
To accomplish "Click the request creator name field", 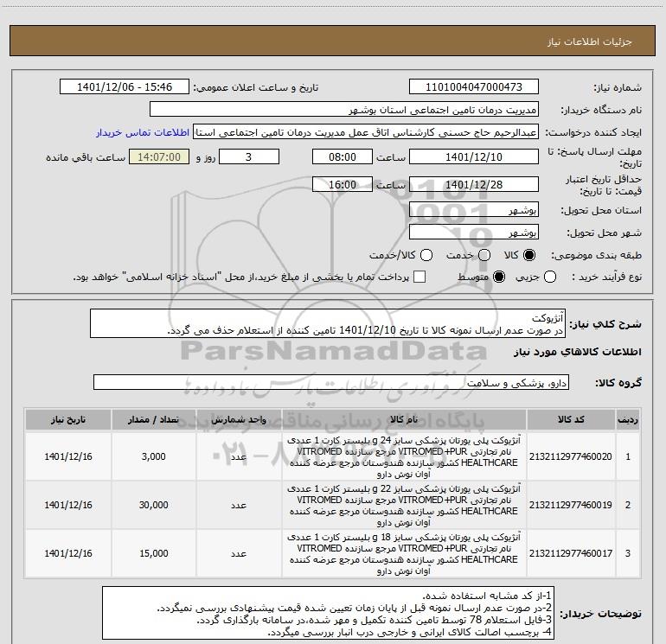I will click(366, 132).
